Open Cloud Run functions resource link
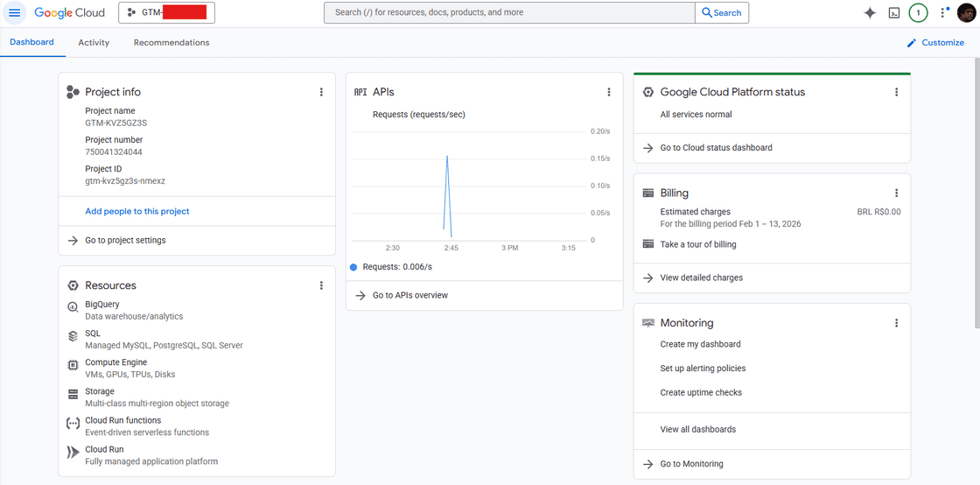Screen dimensions: 980x485 point(123,420)
